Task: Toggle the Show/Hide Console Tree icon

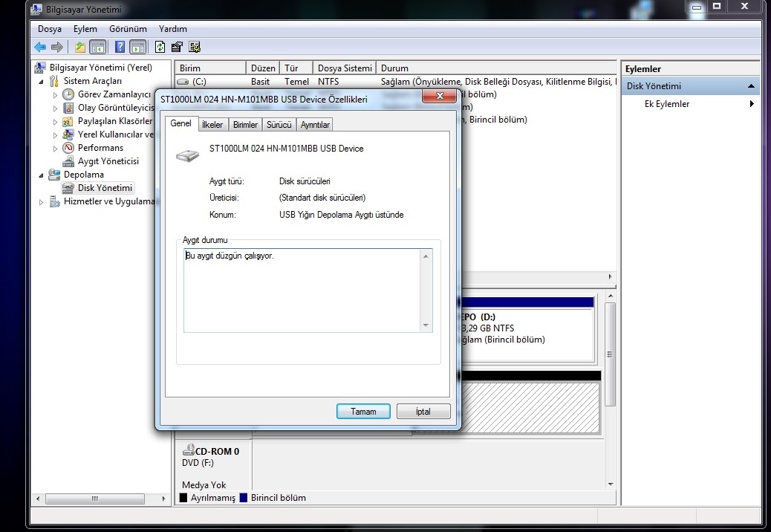Action: coord(98,48)
